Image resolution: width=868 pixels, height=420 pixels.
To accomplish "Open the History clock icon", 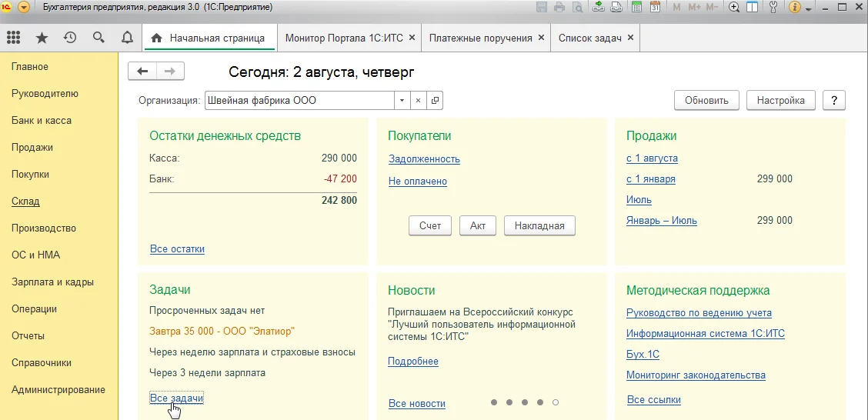I will [70, 38].
